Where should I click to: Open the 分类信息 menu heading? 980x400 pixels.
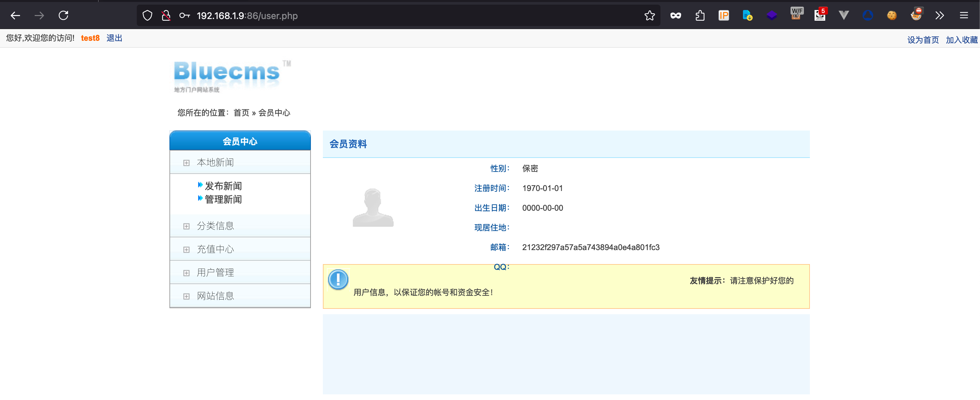click(215, 226)
